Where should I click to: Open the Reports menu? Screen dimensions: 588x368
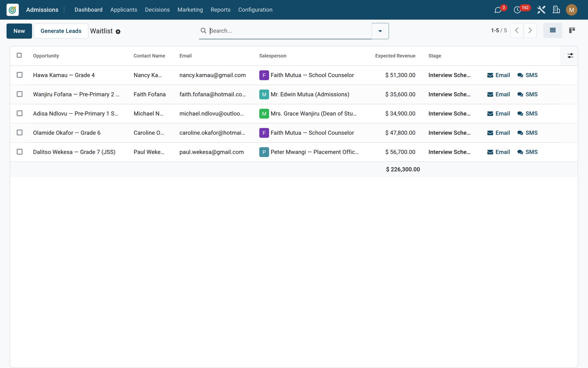pyautogui.click(x=220, y=10)
